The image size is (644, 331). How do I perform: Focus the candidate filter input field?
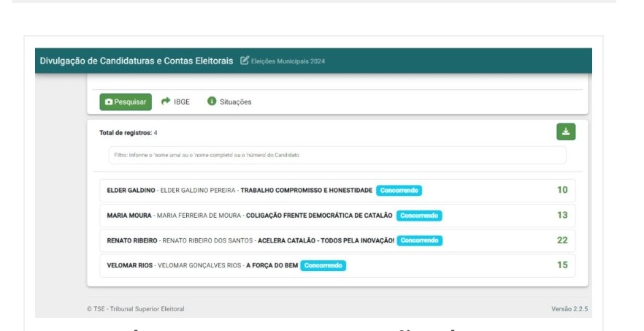pos(337,155)
